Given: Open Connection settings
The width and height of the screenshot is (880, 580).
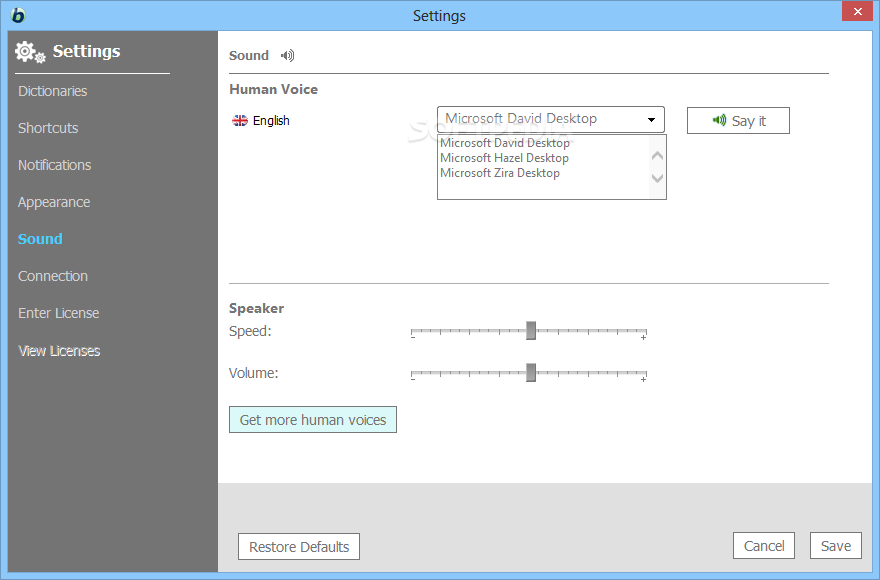Looking at the screenshot, I should 53,276.
